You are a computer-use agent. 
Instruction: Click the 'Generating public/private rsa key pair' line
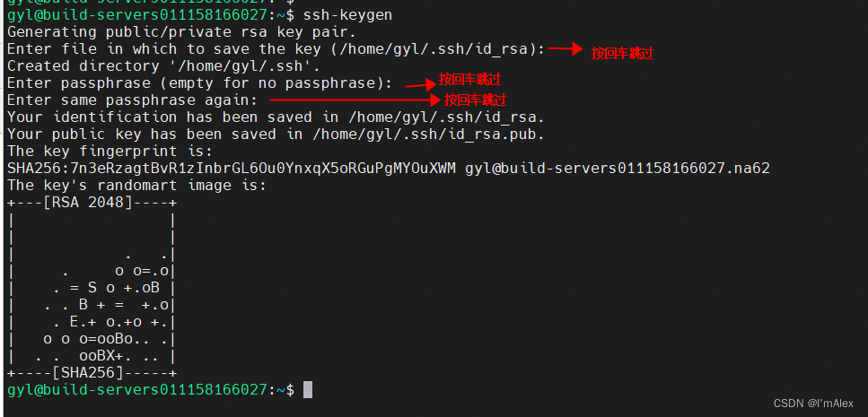pyautogui.click(x=181, y=32)
